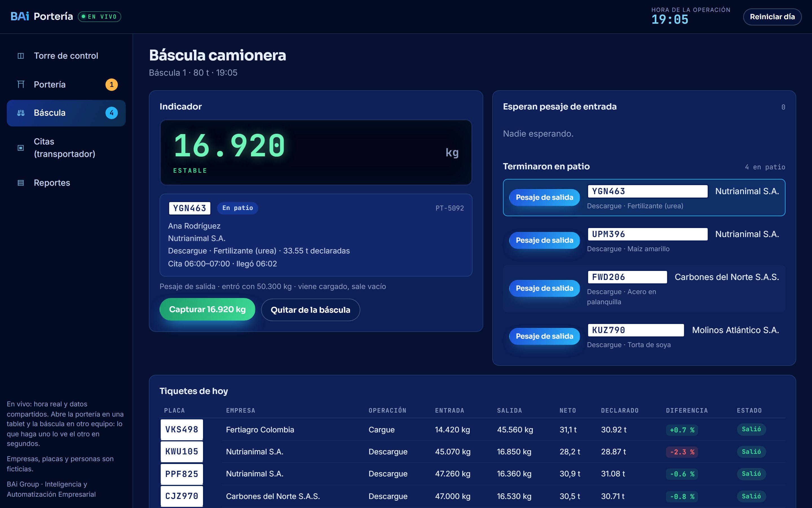812x508 pixels.
Task: Click the NETO column header
Action: (568, 411)
